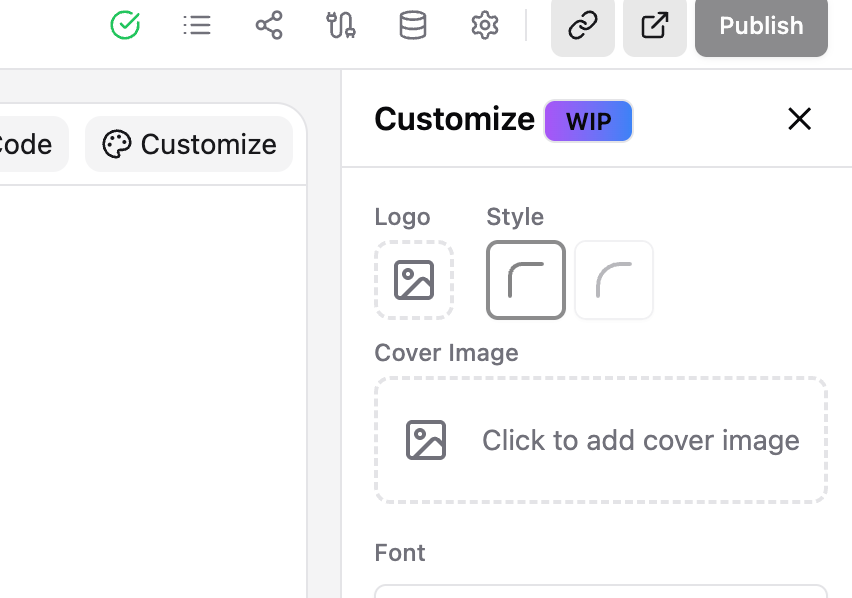
Task: Open the integrations plug icon
Action: point(340,26)
